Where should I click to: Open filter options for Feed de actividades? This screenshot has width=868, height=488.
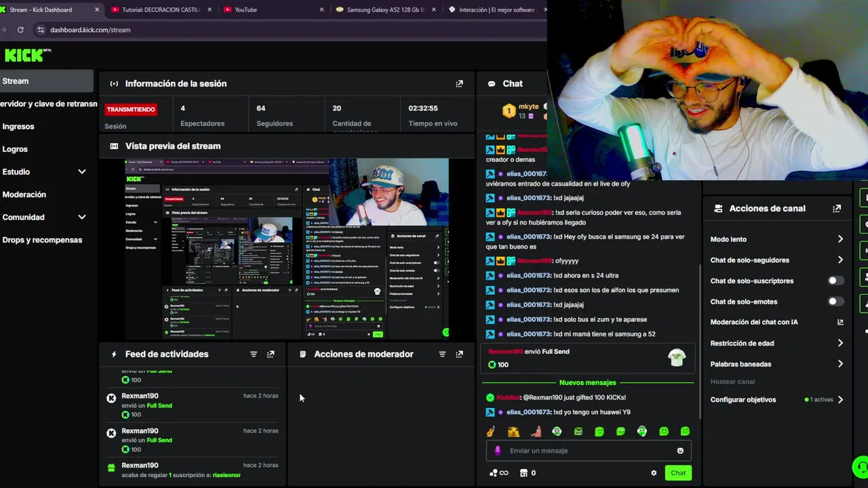point(254,354)
